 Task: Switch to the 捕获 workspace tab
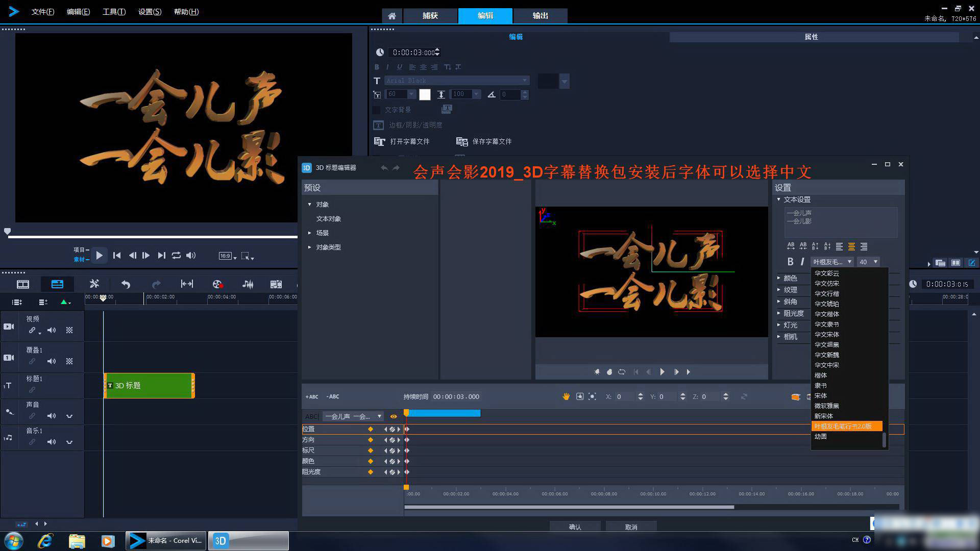click(x=430, y=16)
